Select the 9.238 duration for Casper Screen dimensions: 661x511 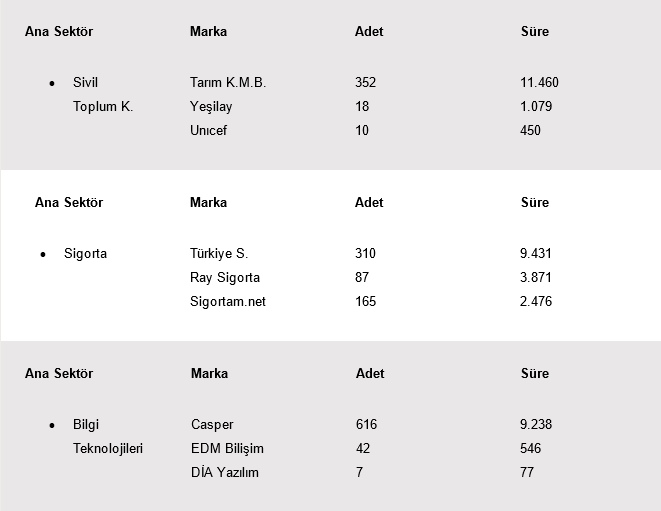tap(536, 425)
